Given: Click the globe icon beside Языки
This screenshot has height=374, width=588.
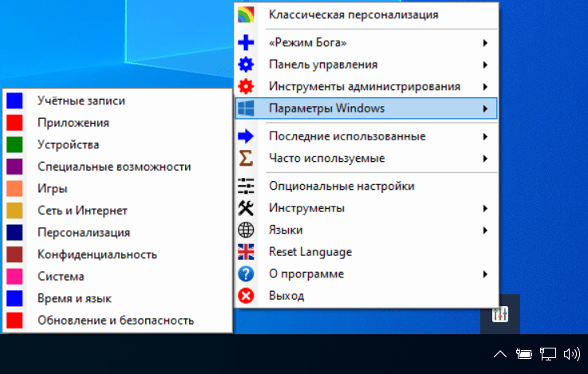Looking at the screenshot, I should 246,230.
